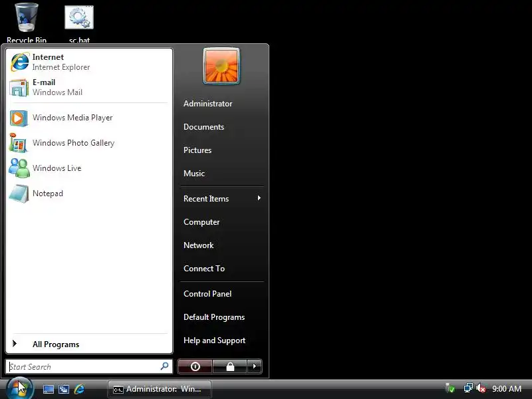
Task: Select the sc.bat desktop file
Action: (x=79, y=24)
